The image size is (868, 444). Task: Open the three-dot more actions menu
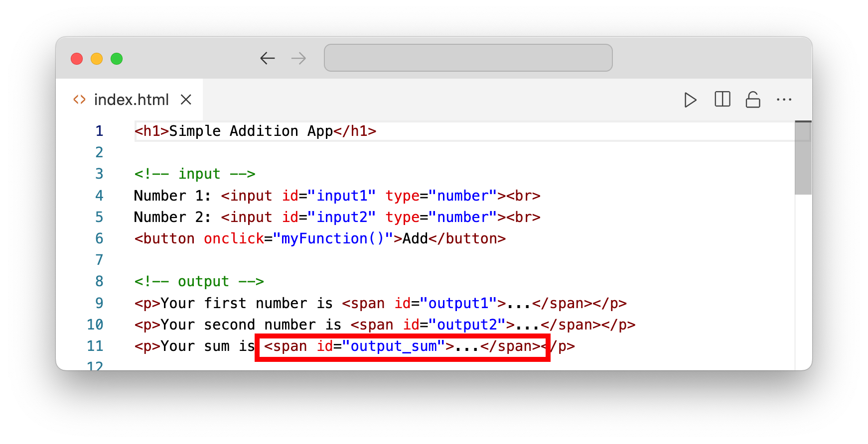click(x=784, y=100)
